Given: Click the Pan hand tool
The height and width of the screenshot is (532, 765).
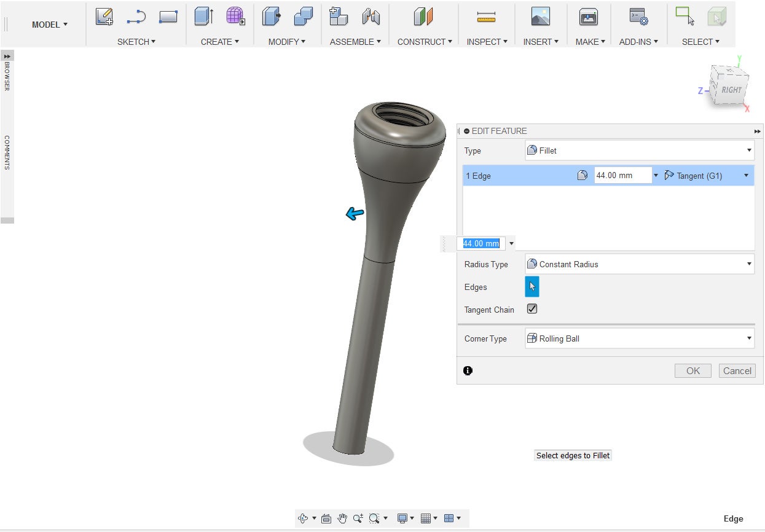Looking at the screenshot, I should pyautogui.click(x=342, y=518).
